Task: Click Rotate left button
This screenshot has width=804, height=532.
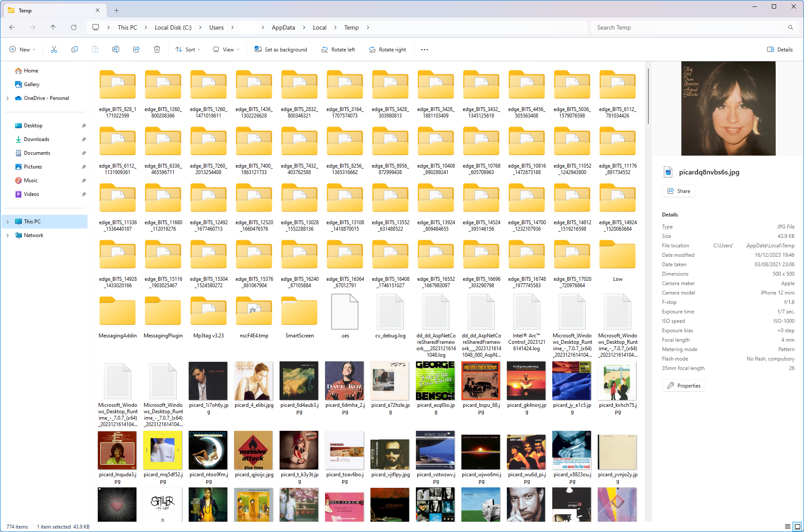Action: coord(338,50)
